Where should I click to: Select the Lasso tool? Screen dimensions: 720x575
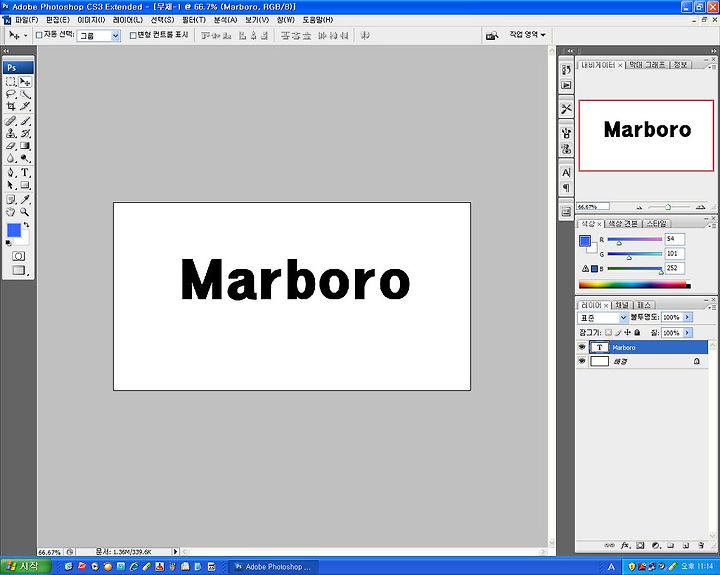coord(11,95)
